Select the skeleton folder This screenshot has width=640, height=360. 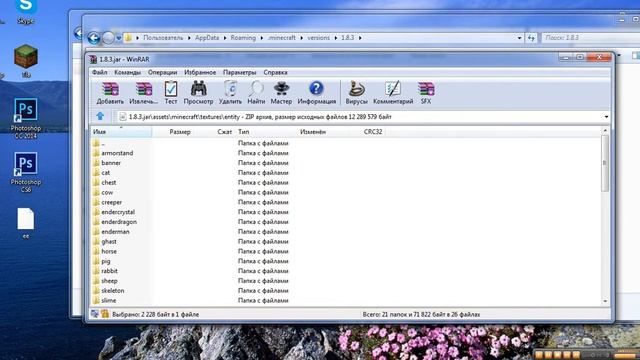(113, 291)
